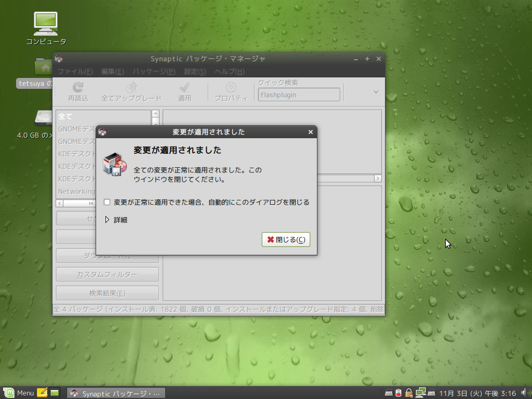Open the ヘルプ(H) menu in Synaptic
532x399 pixels.
pyautogui.click(x=229, y=71)
